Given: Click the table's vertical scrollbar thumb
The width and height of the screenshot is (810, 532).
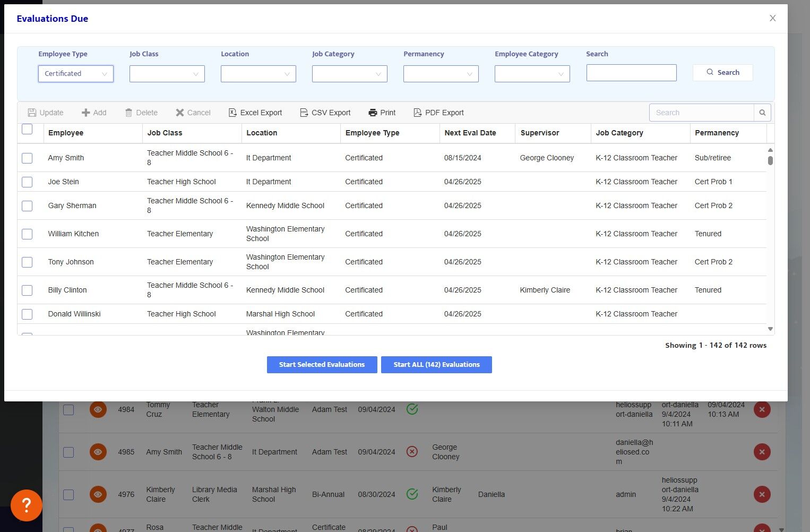Looking at the screenshot, I should pos(770,160).
